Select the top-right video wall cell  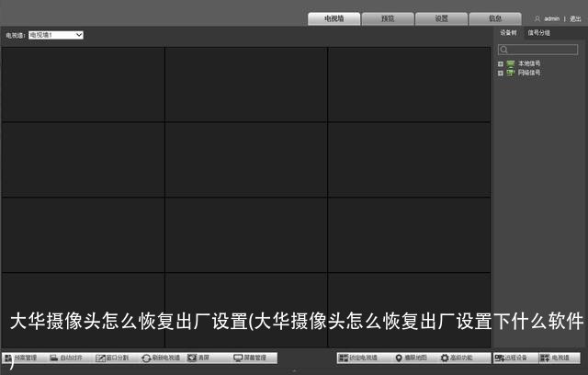409,84
